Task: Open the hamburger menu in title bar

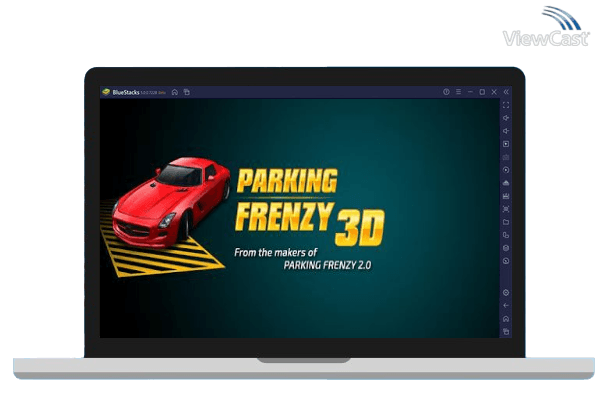Action: click(x=458, y=92)
